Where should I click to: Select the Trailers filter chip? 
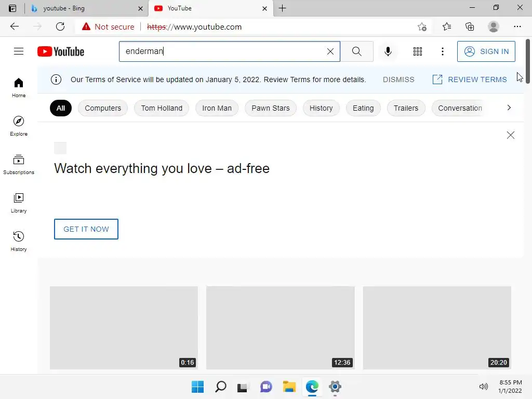coord(406,108)
